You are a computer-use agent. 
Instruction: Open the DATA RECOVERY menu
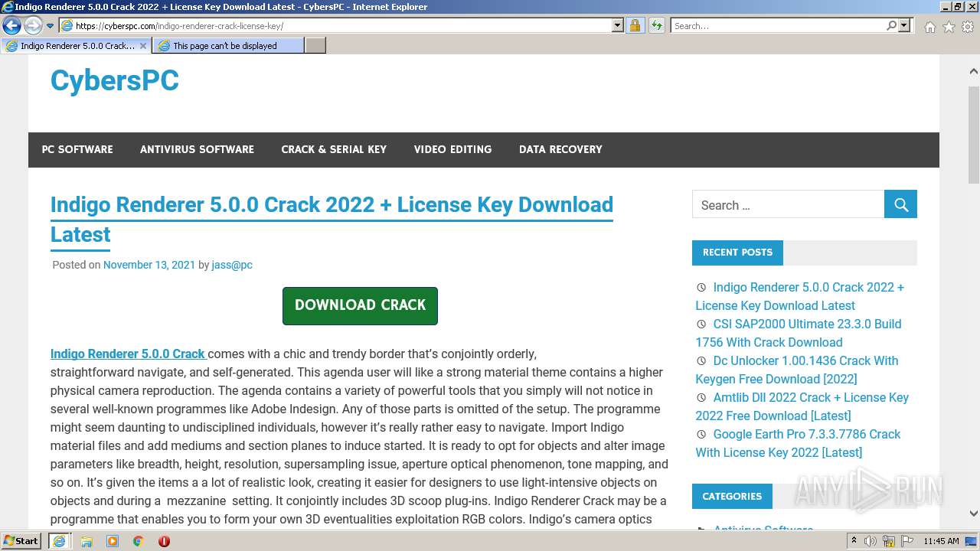click(560, 149)
